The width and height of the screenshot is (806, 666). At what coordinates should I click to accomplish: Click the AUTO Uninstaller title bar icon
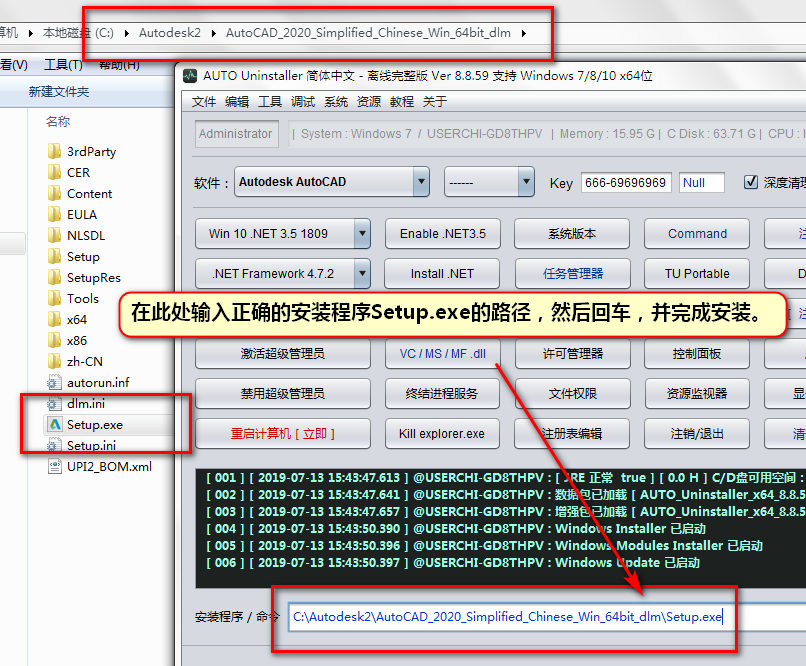point(189,75)
